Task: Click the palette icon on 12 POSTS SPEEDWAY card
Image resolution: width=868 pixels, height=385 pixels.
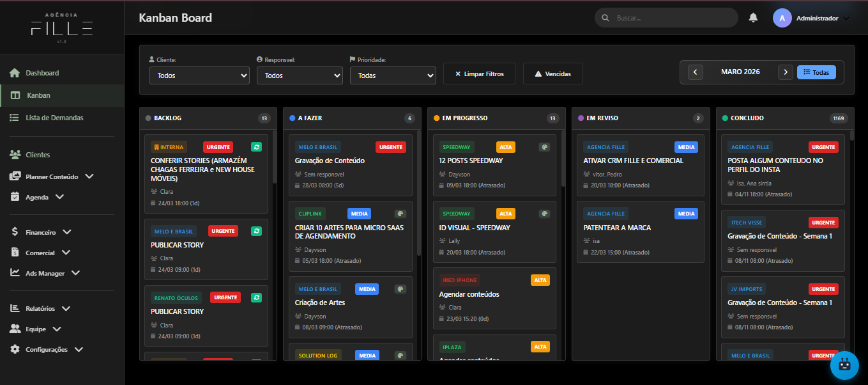Action: [x=544, y=147]
